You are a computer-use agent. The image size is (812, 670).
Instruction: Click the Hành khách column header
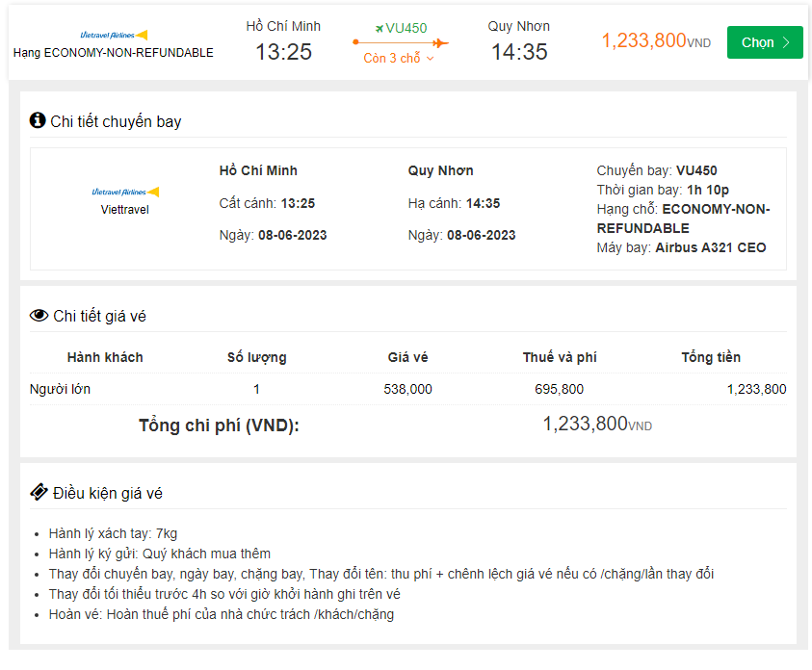point(105,357)
